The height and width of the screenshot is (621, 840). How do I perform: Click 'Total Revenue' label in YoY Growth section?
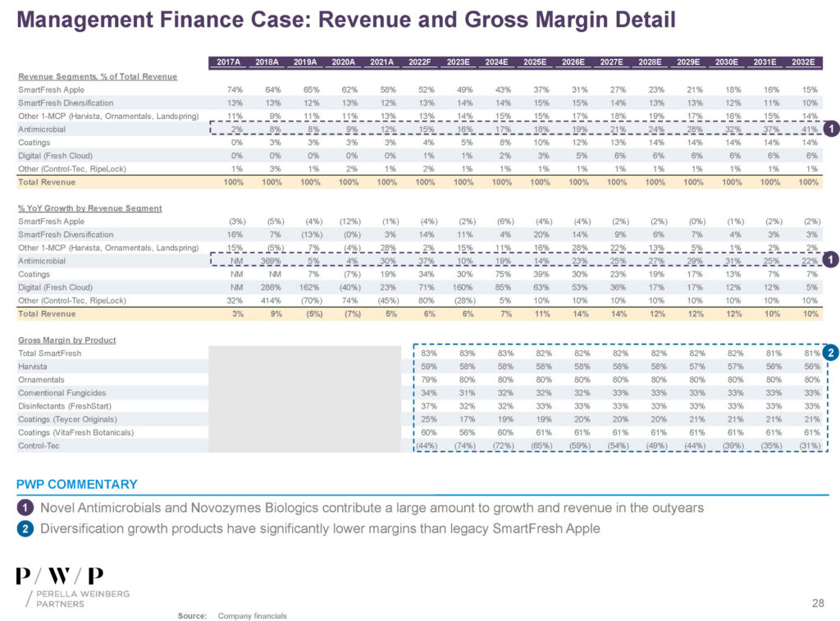tap(47, 314)
